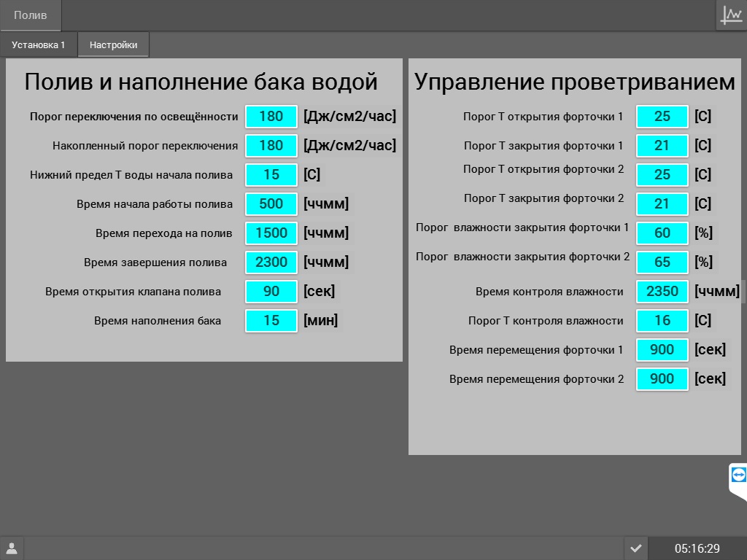Open the TeamViewer side panel icon
The width and height of the screenshot is (747, 560).
[738, 475]
